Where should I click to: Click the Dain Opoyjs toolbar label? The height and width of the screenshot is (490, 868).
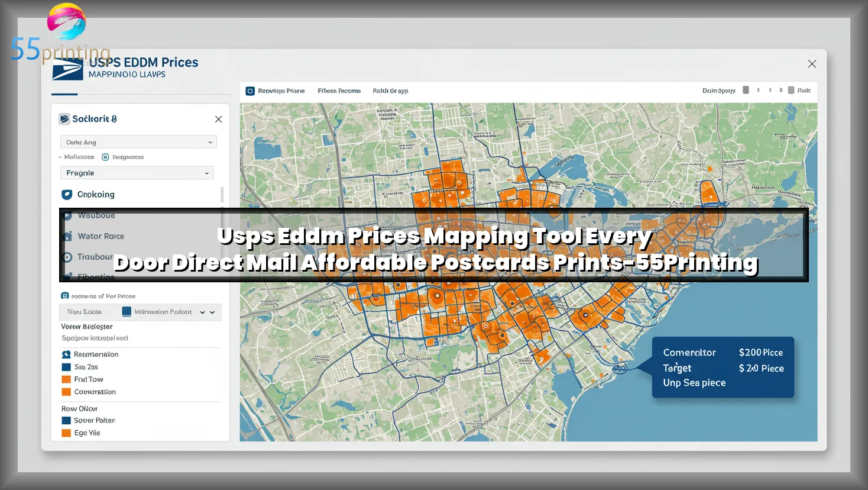pos(719,91)
